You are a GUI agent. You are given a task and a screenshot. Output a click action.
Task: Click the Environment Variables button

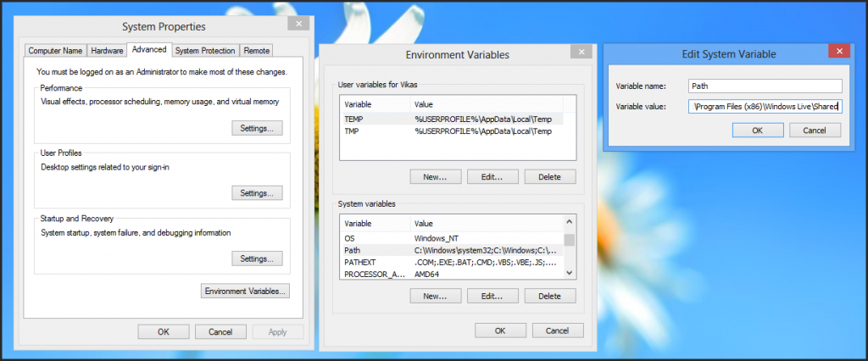[246, 291]
